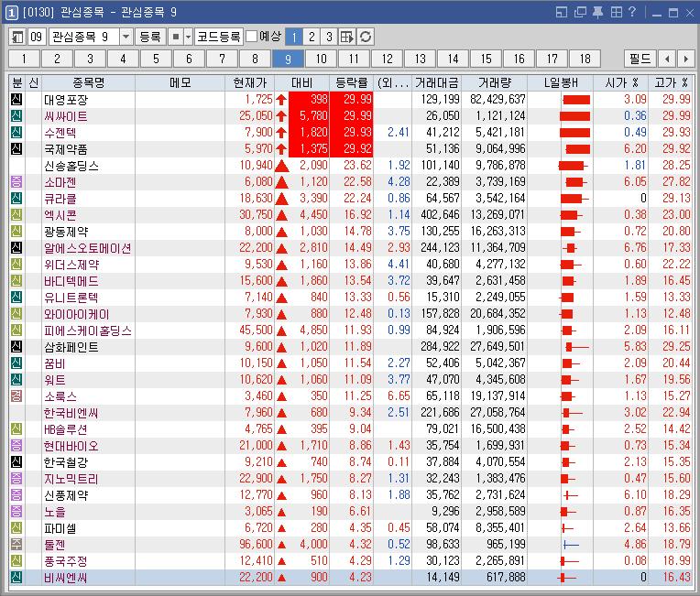Click the 신 badge beside 대영포장
Image resolution: width=700 pixels, height=596 pixels.
(16, 99)
